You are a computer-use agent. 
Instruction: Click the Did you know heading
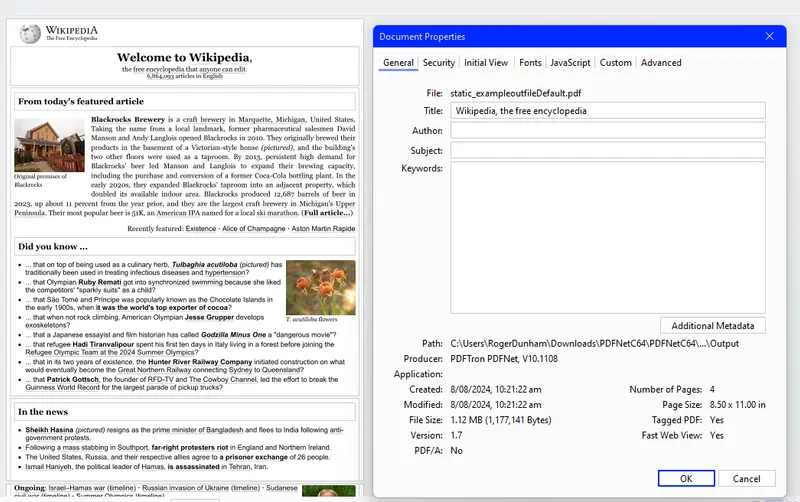[53, 246]
